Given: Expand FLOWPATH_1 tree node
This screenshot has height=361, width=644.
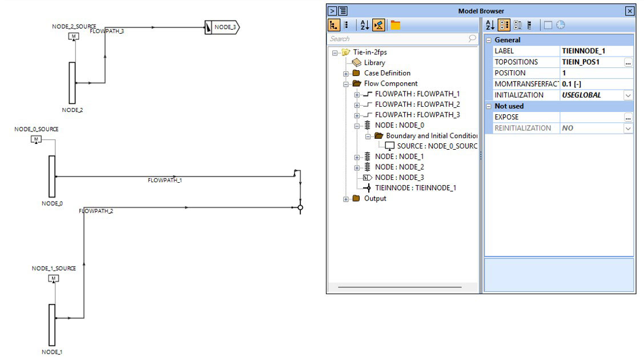Looking at the screenshot, I should [357, 94].
